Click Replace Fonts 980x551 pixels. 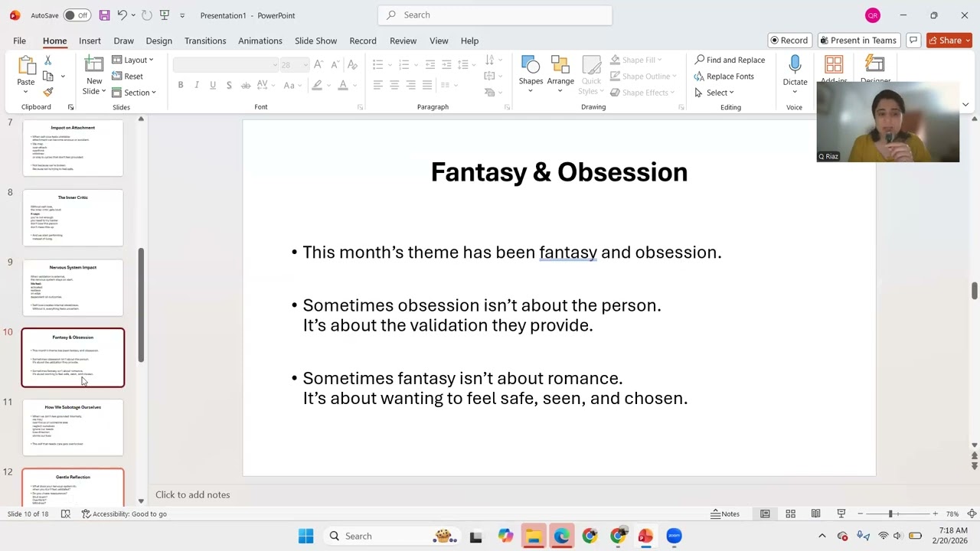(x=724, y=76)
